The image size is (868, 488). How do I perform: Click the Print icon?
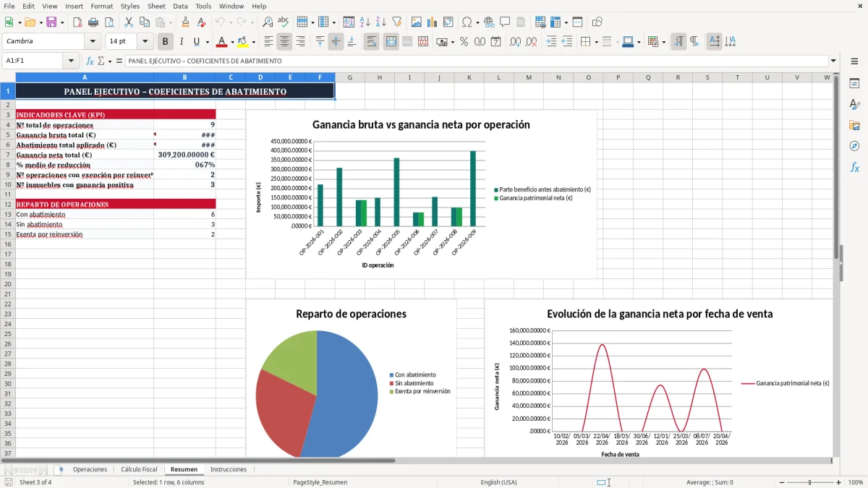(93, 22)
